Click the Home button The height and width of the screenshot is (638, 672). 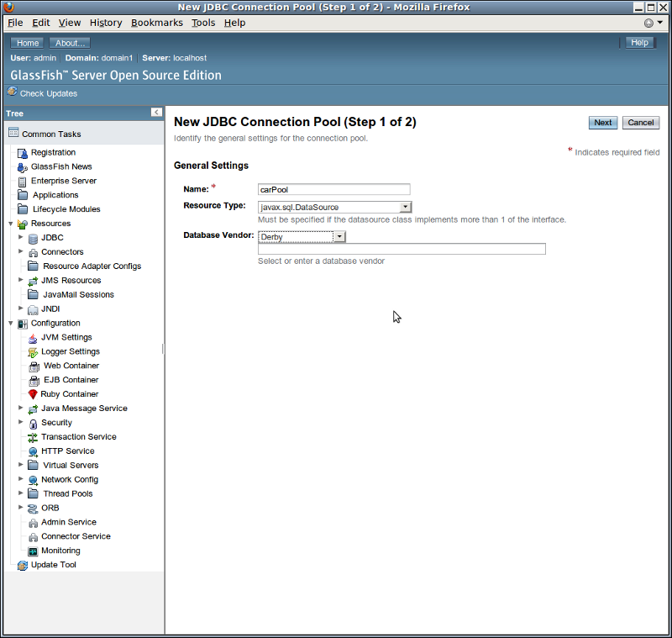tap(28, 43)
